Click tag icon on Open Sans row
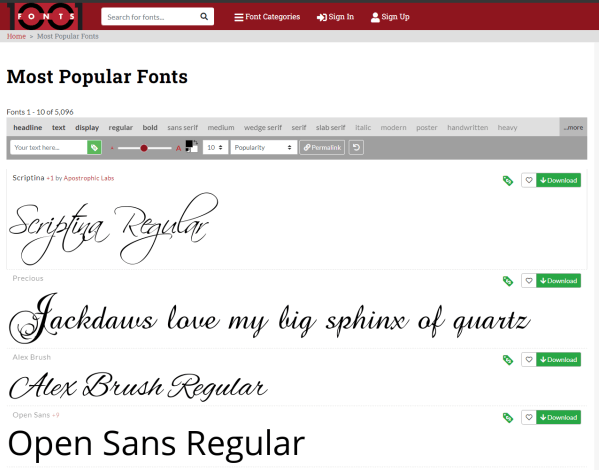This screenshot has height=470, width=599. [508, 418]
